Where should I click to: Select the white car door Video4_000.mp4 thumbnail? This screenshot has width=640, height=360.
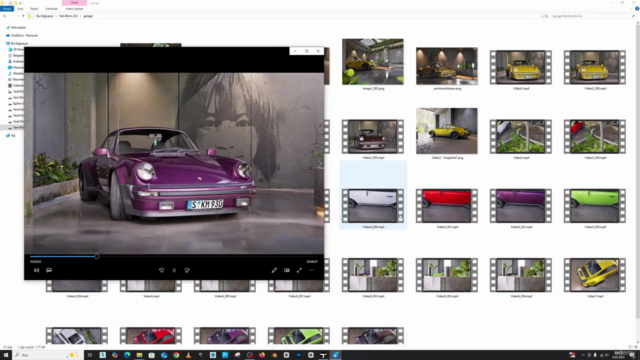(x=373, y=206)
